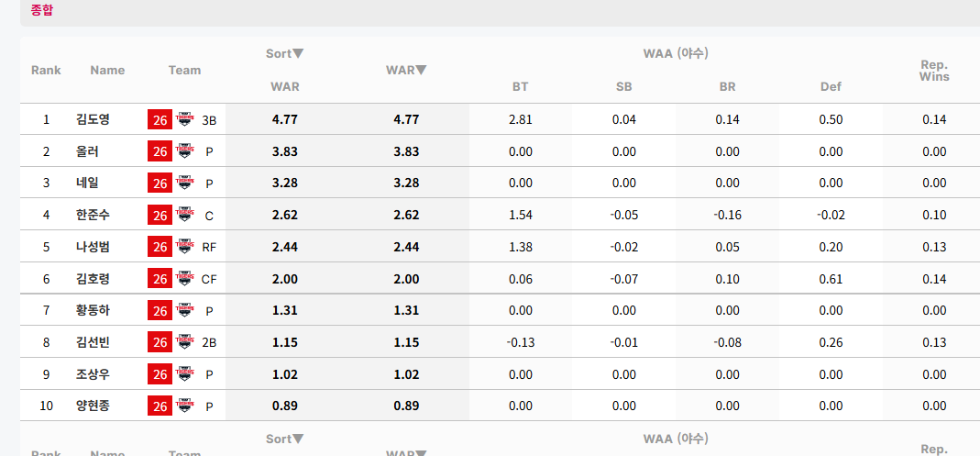Click the team logo in 한준수's row
This screenshot has height=456, width=980.
tap(184, 215)
